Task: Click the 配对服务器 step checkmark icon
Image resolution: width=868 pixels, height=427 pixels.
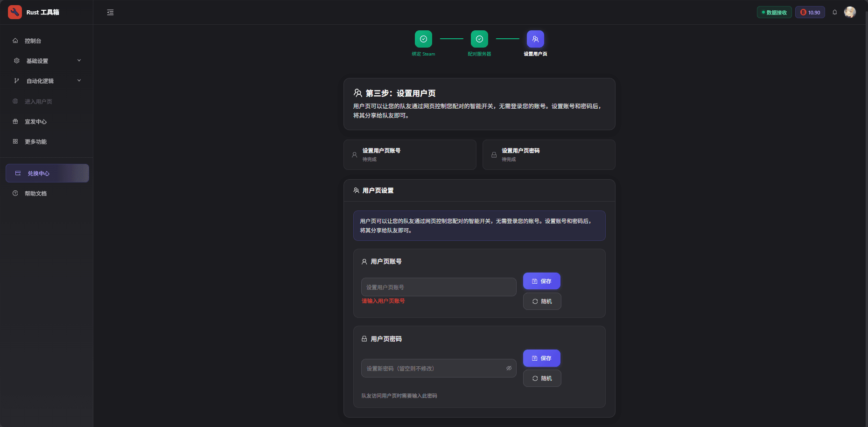Action: [479, 39]
